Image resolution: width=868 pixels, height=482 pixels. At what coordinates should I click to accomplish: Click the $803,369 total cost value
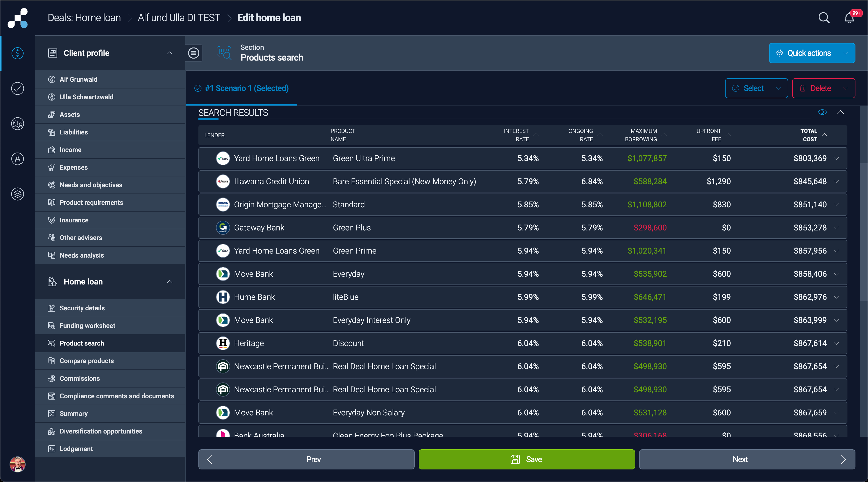[810, 158]
